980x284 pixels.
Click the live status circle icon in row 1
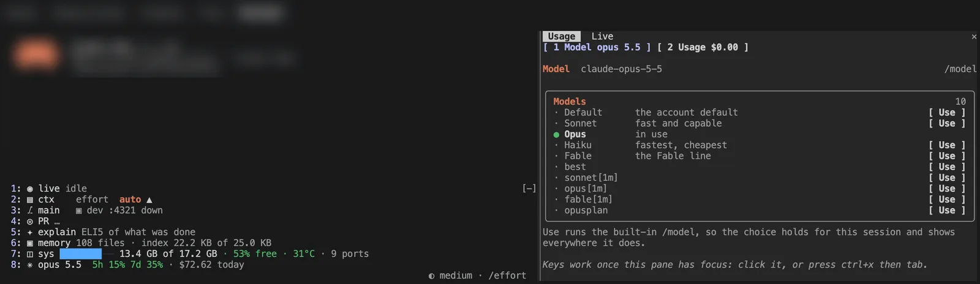point(30,189)
